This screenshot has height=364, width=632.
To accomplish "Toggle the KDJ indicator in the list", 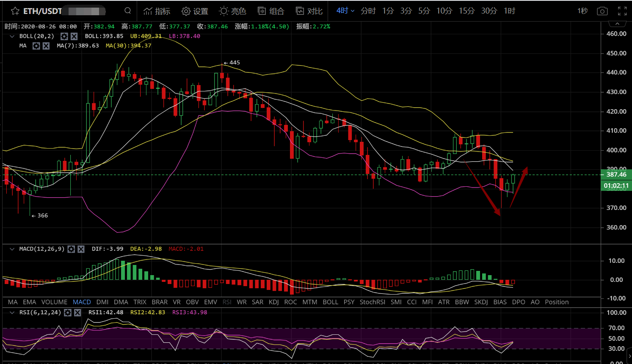I will [x=273, y=302].
